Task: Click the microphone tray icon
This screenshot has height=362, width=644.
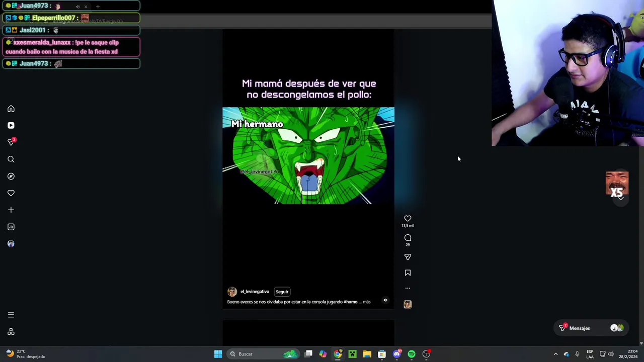Action: click(x=577, y=354)
